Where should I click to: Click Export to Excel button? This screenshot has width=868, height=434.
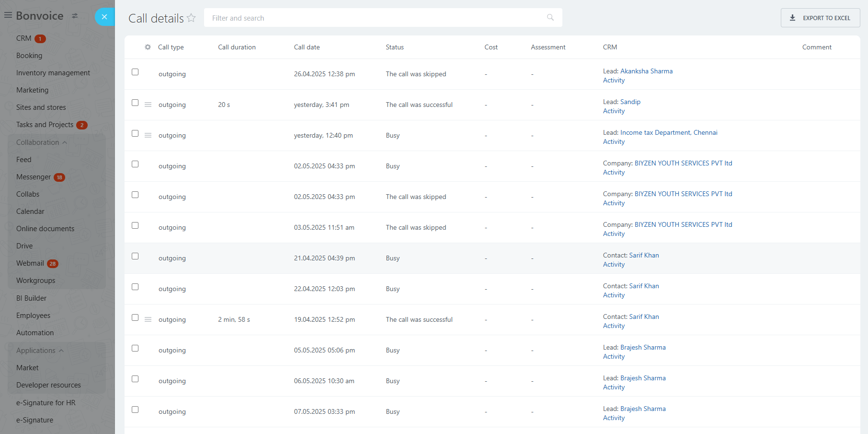point(820,18)
